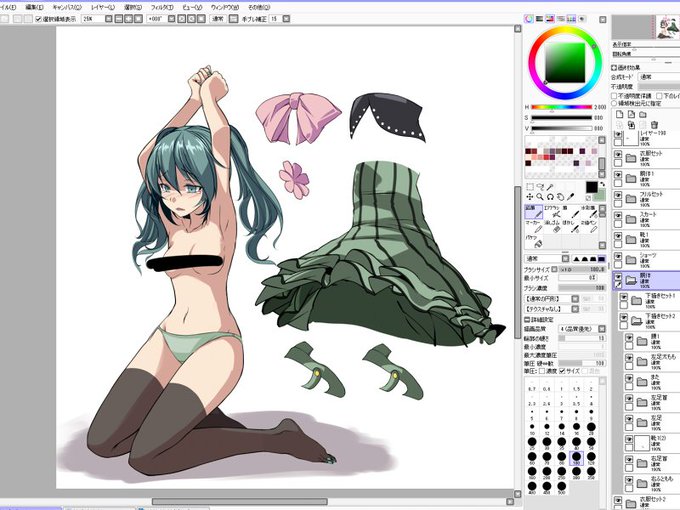Open the rotation angle dropdown

point(171,19)
